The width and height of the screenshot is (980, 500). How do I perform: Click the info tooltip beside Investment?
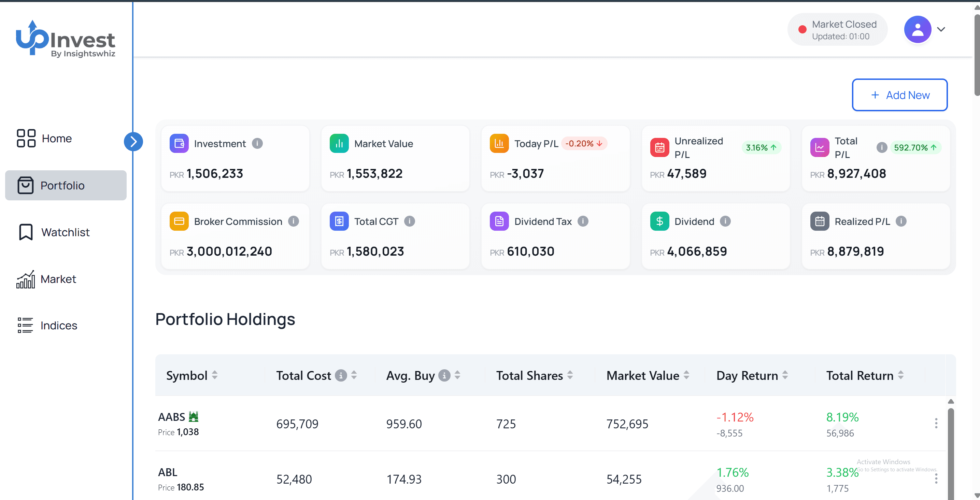[258, 143]
